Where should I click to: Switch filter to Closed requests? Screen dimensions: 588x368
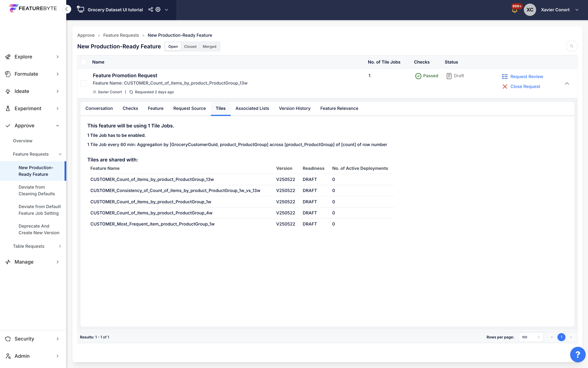(190, 46)
